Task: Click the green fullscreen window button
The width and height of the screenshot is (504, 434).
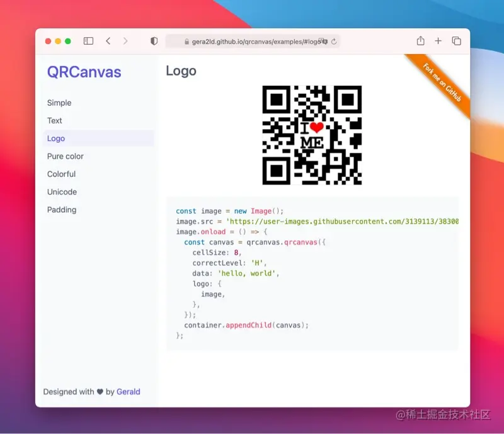Action: (68, 41)
